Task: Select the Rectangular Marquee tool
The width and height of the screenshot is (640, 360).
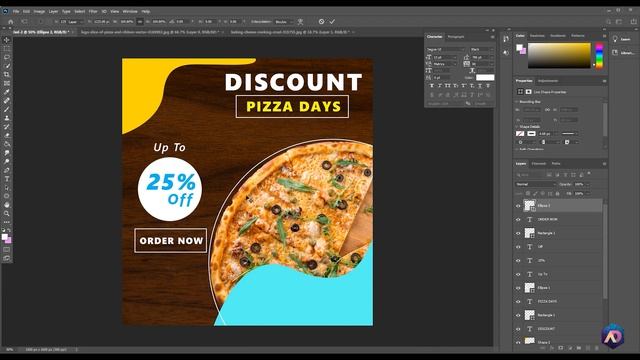Action: (x=7, y=49)
